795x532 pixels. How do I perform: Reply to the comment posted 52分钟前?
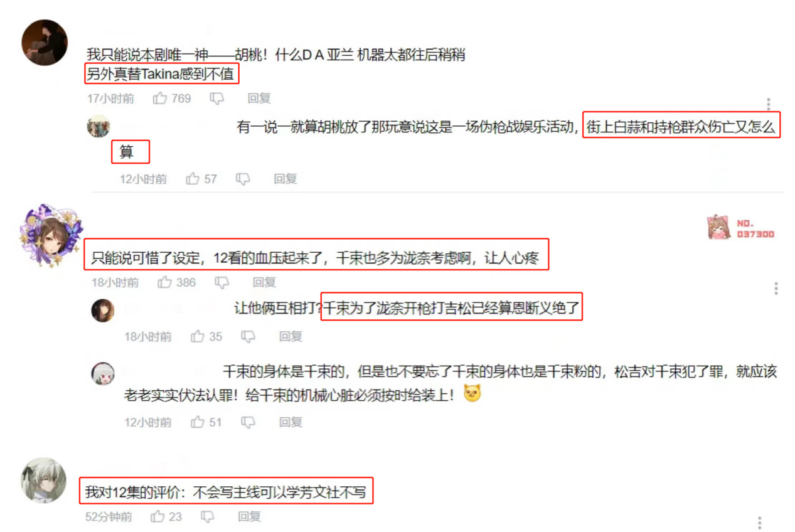pyautogui.click(x=250, y=516)
